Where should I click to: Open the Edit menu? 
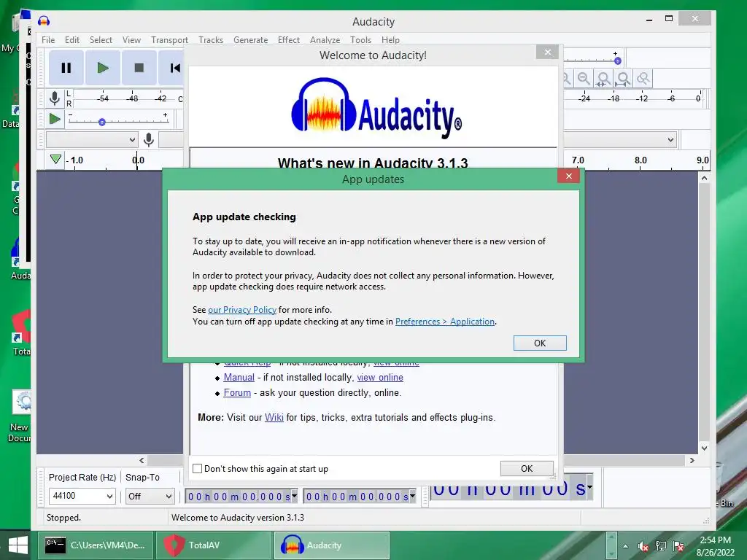[72, 40]
